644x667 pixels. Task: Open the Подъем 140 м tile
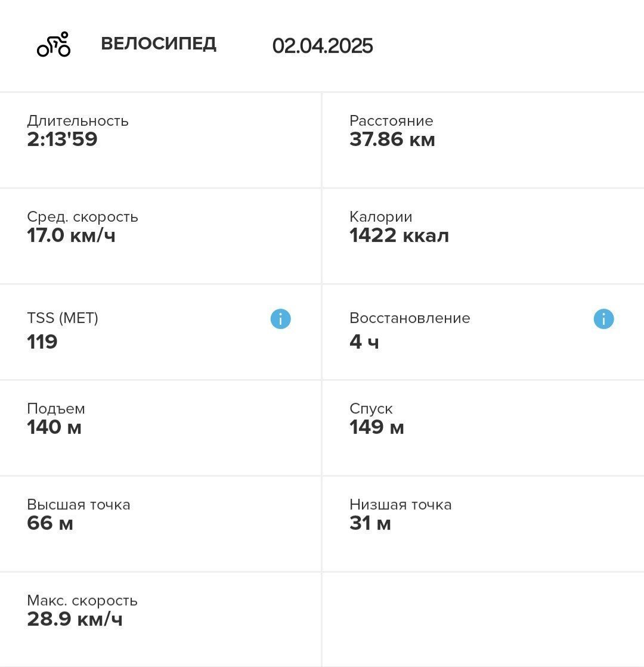tap(160, 428)
